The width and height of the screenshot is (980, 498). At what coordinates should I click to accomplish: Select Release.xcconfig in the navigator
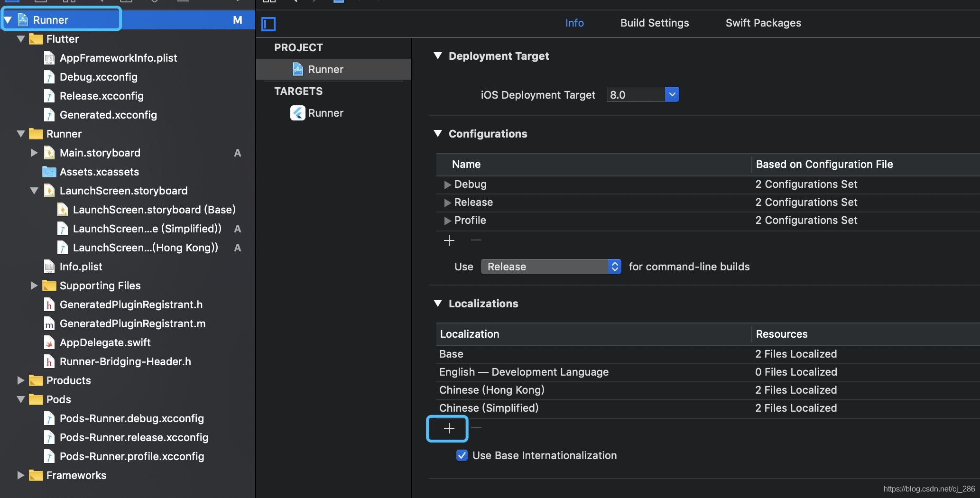coord(102,96)
